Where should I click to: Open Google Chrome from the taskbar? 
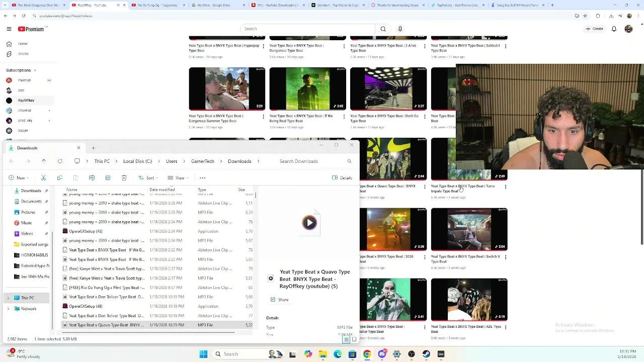(367, 354)
